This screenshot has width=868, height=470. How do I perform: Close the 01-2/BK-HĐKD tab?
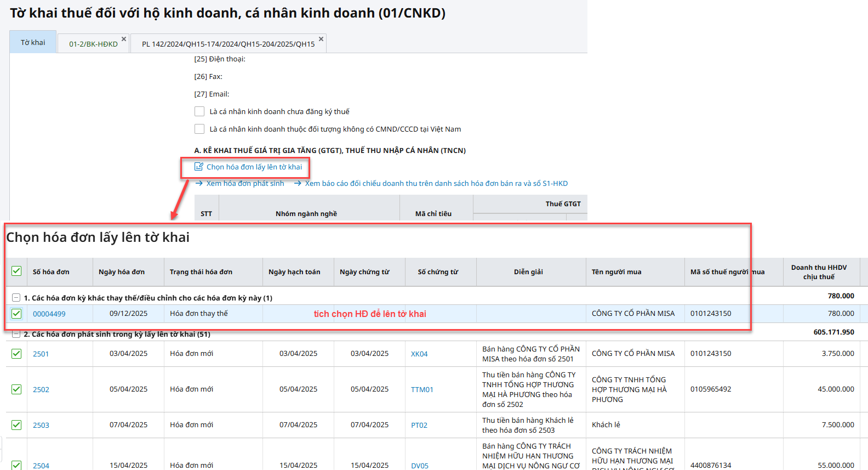(x=124, y=39)
